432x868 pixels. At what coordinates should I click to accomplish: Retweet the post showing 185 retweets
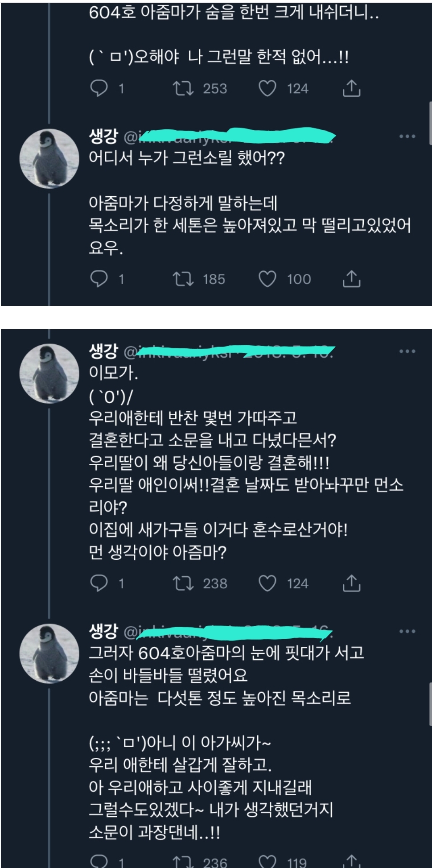(x=183, y=279)
